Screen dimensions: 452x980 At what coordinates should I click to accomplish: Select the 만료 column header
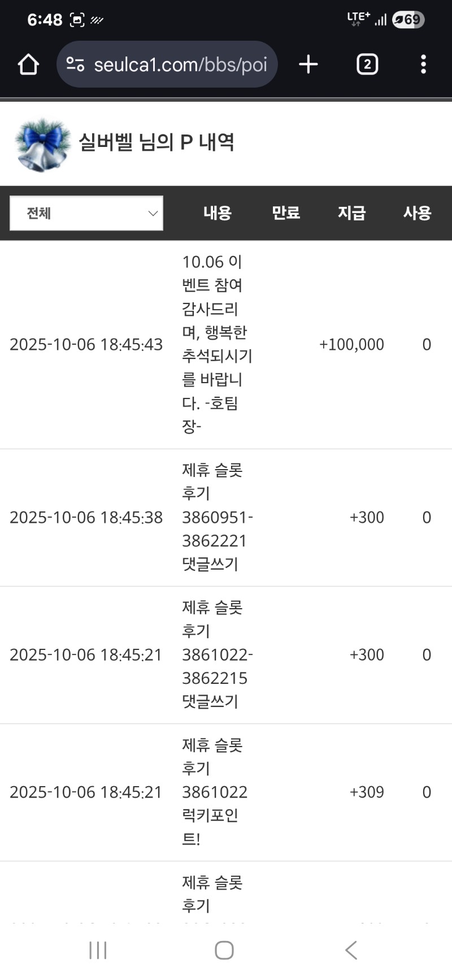pyautogui.click(x=286, y=213)
